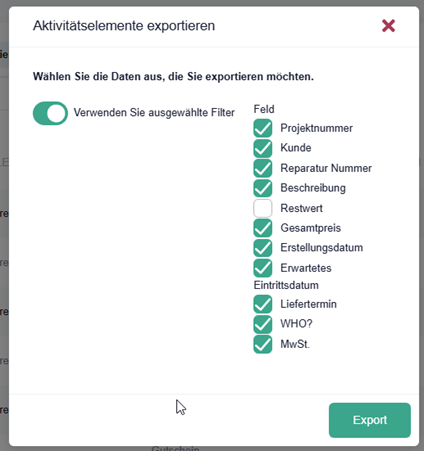Click the Gesamtpreis label text

tap(311, 228)
